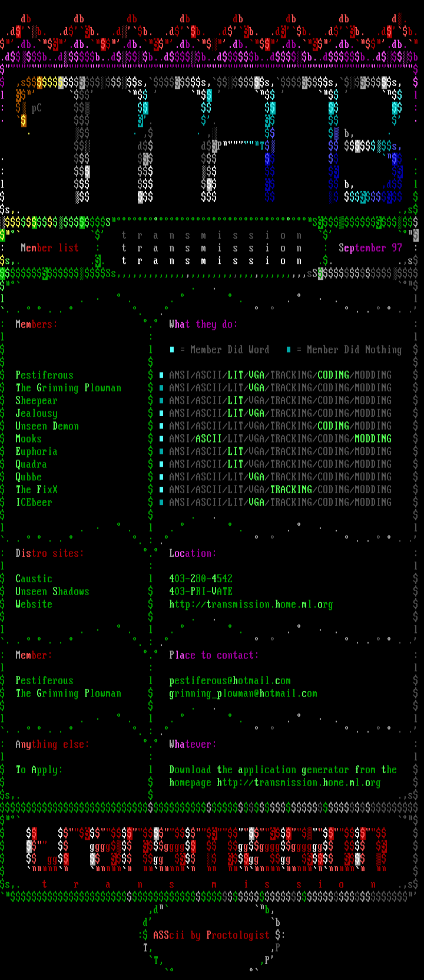Click the ASScii by Proctologist credit text

[211, 935]
